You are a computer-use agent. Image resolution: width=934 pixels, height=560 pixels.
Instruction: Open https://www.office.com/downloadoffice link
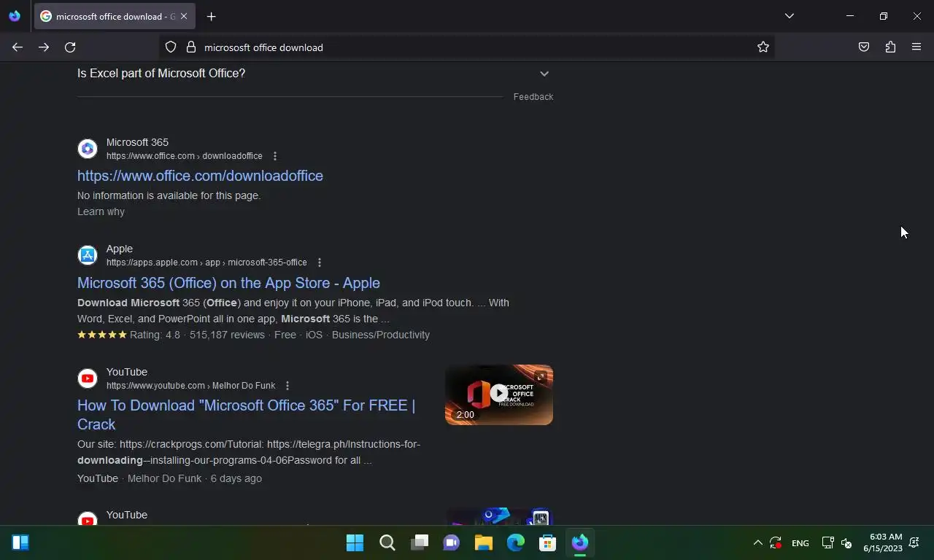[200, 176]
